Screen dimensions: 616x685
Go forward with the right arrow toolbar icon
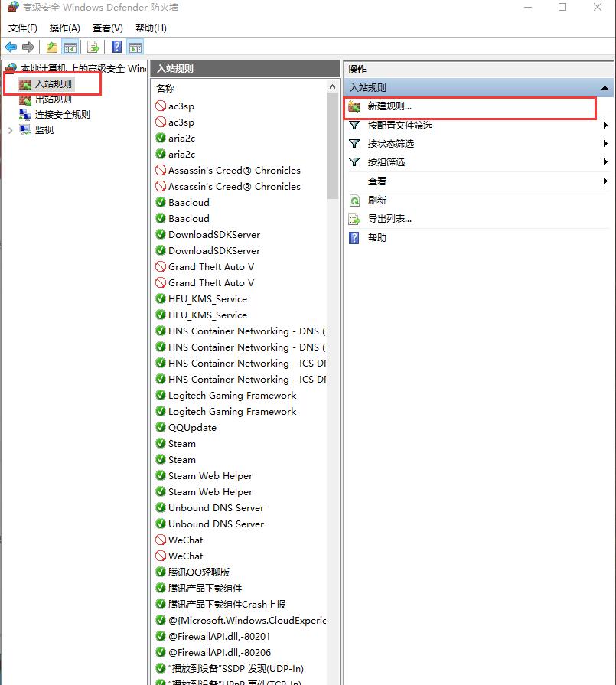(x=28, y=47)
